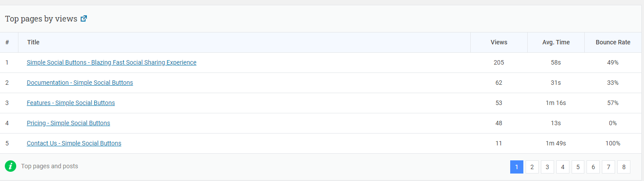Open external link icon beside Top pages title
The image size is (644, 181).
(84, 19)
